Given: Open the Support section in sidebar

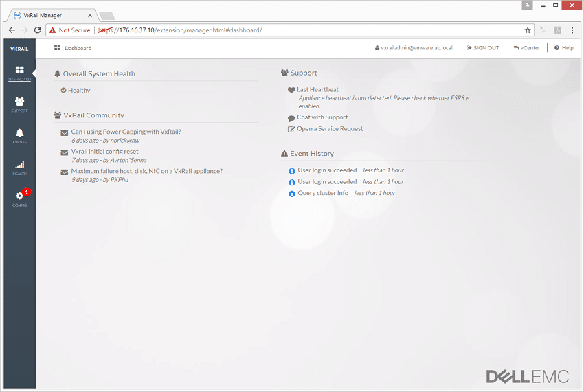Looking at the screenshot, I should 19,101.
